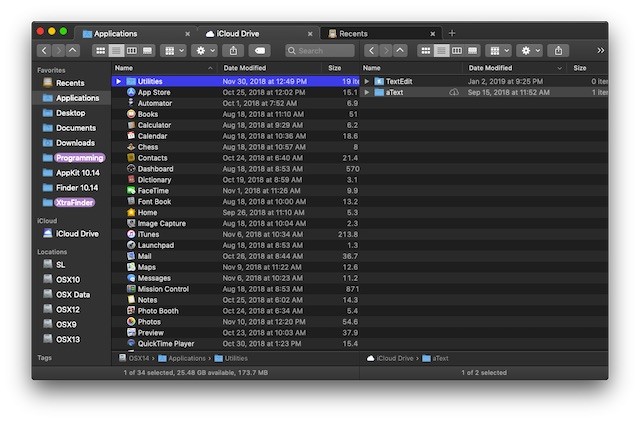Go up a folder in right pane
The width and height of the screenshot is (640, 422).
tap(400, 51)
